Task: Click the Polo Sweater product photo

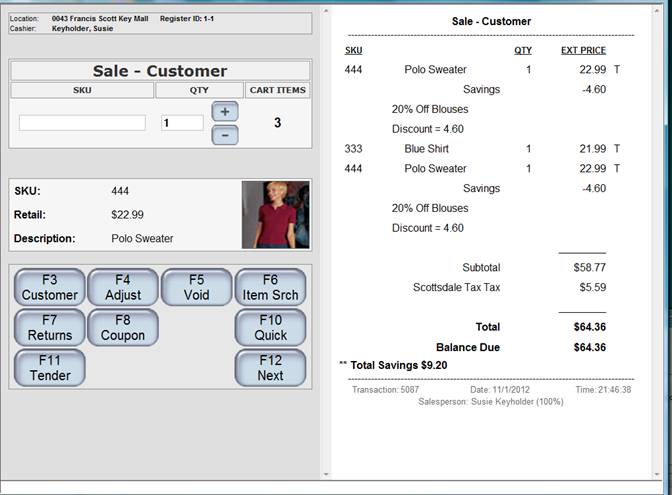Action: click(276, 215)
